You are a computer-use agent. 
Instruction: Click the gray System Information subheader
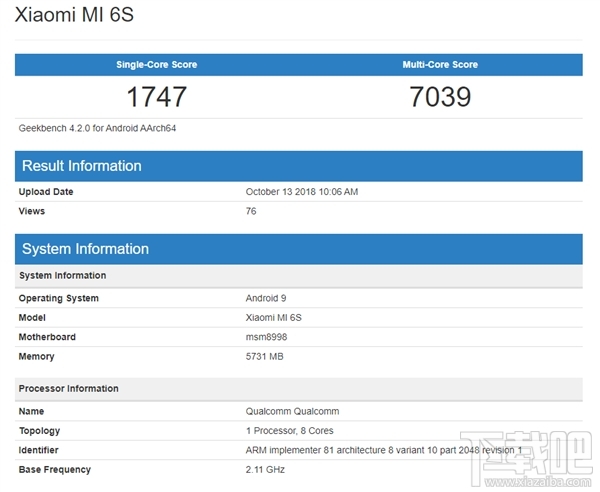[298, 275]
